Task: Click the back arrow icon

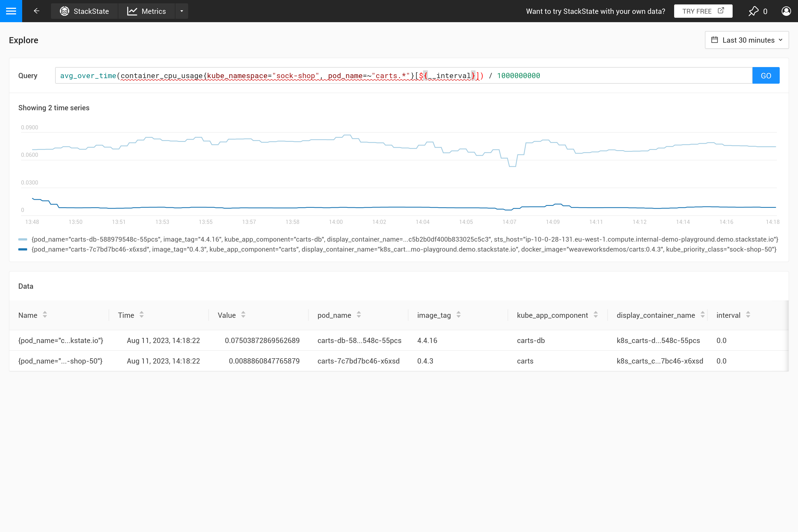Action: pyautogui.click(x=37, y=11)
